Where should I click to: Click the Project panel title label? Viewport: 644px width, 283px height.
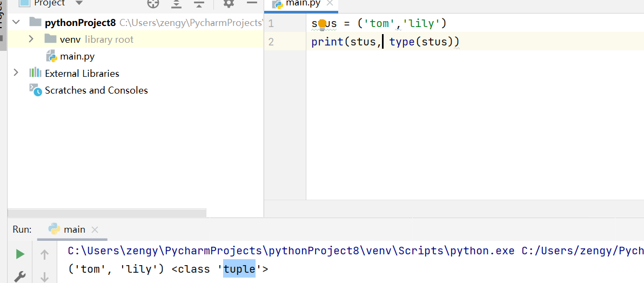49,3
